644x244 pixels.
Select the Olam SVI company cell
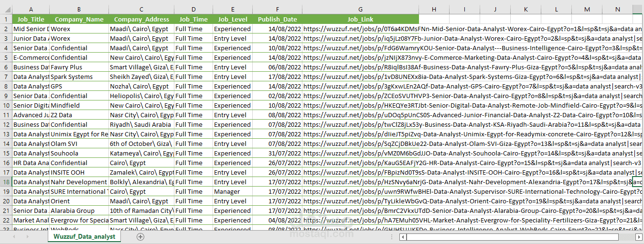79,144
